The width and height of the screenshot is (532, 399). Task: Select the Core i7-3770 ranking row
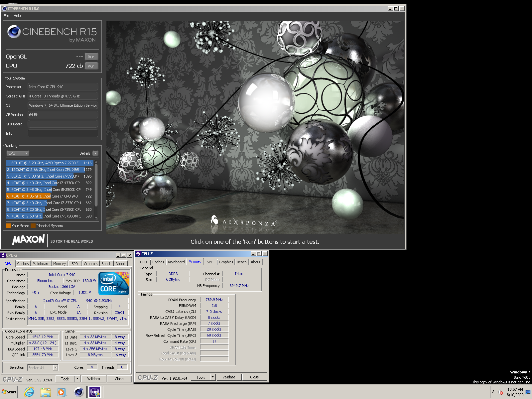[x=49, y=203]
